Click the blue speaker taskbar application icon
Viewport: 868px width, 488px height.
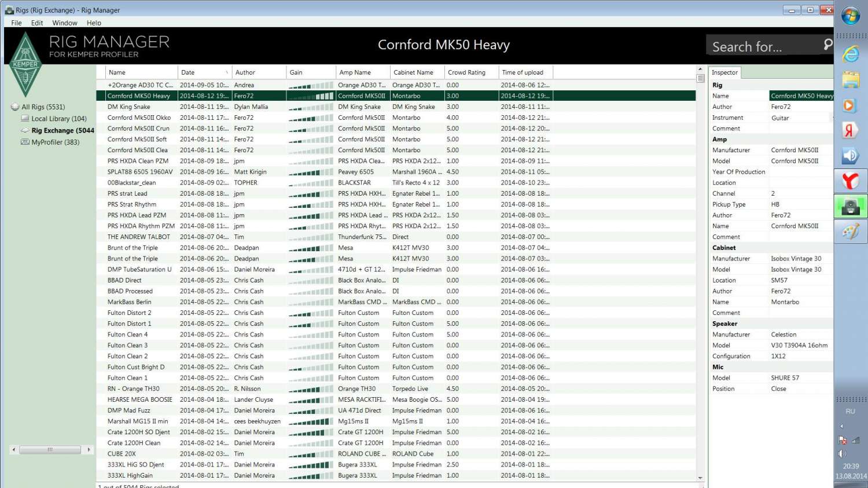[851, 156]
